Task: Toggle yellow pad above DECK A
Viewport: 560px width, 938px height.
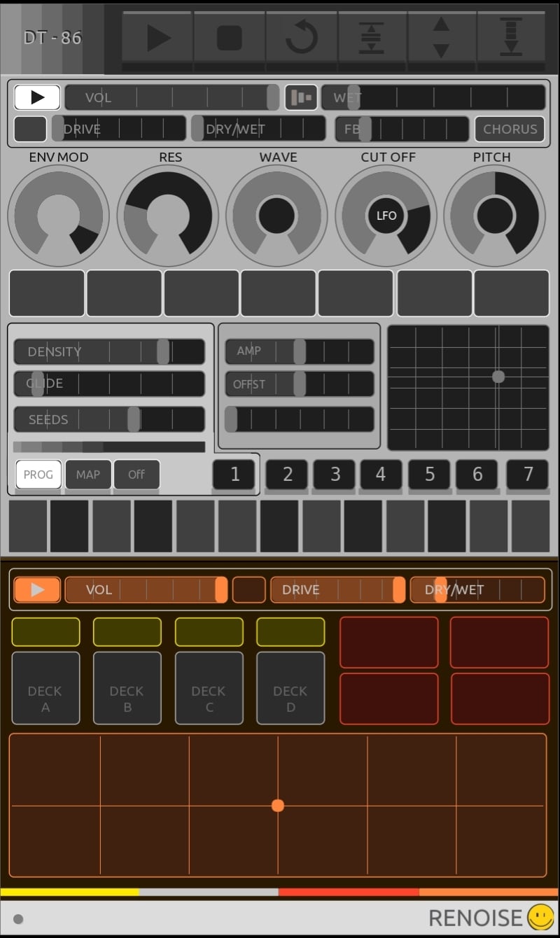Action: (x=45, y=631)
